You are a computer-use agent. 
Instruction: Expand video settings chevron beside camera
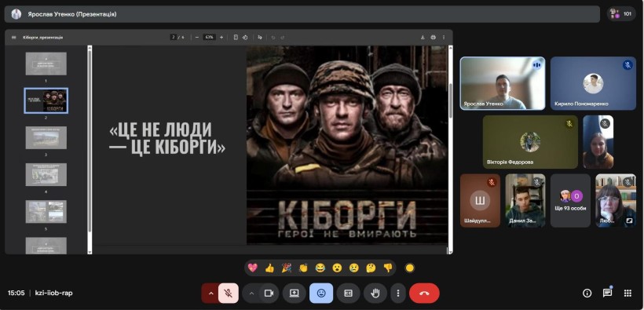click(251, 294)
